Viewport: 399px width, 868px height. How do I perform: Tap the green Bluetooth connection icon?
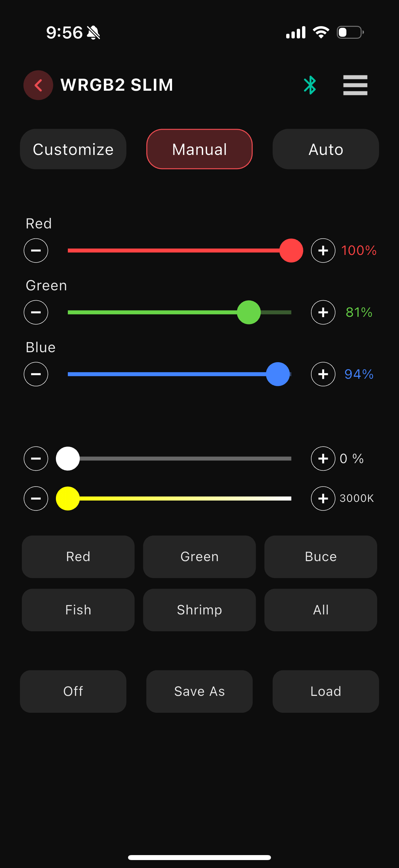coord(310,85)
